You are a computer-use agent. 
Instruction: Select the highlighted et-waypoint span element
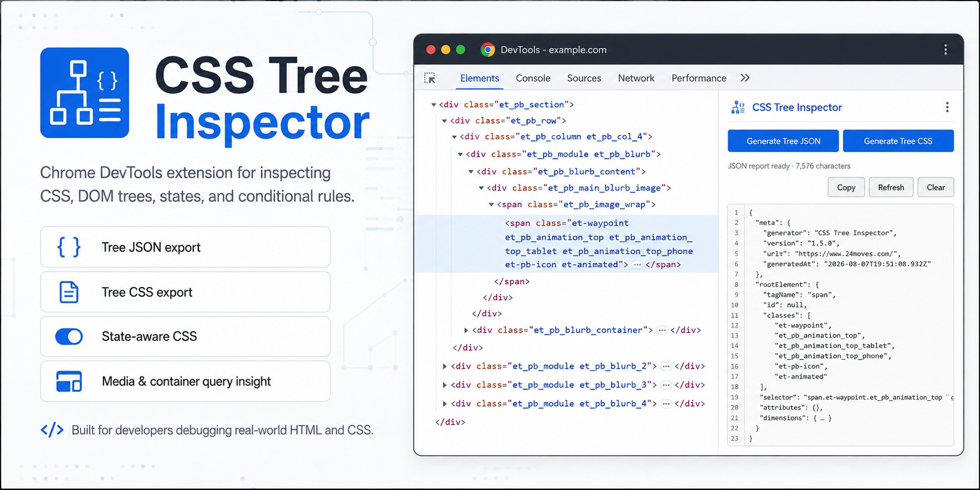pyautogui.click(x=566, y=244)
